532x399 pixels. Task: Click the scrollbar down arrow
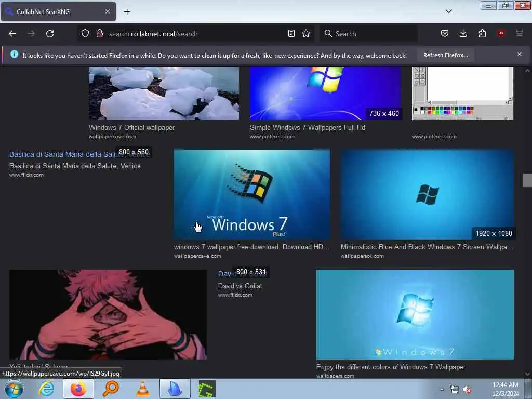click(527, 374)
